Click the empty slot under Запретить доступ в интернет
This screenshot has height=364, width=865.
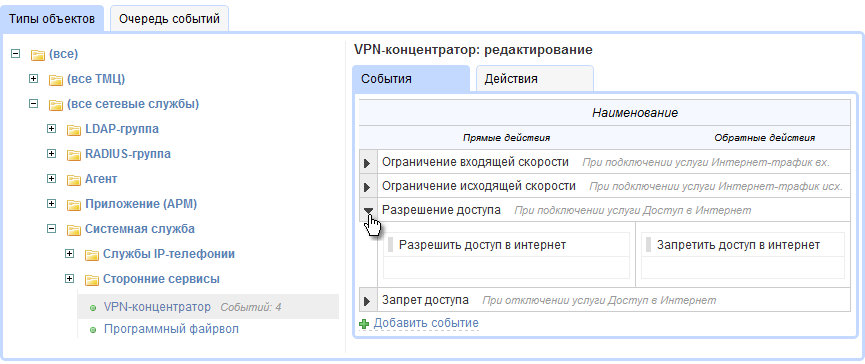(x=743, y=268)
